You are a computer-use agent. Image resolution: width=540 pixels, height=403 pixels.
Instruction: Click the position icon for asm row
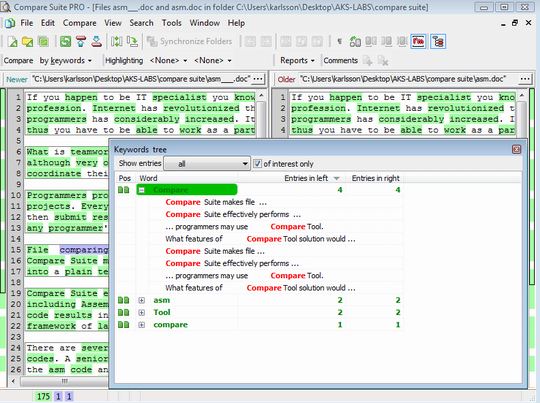[x=124, y=300]
